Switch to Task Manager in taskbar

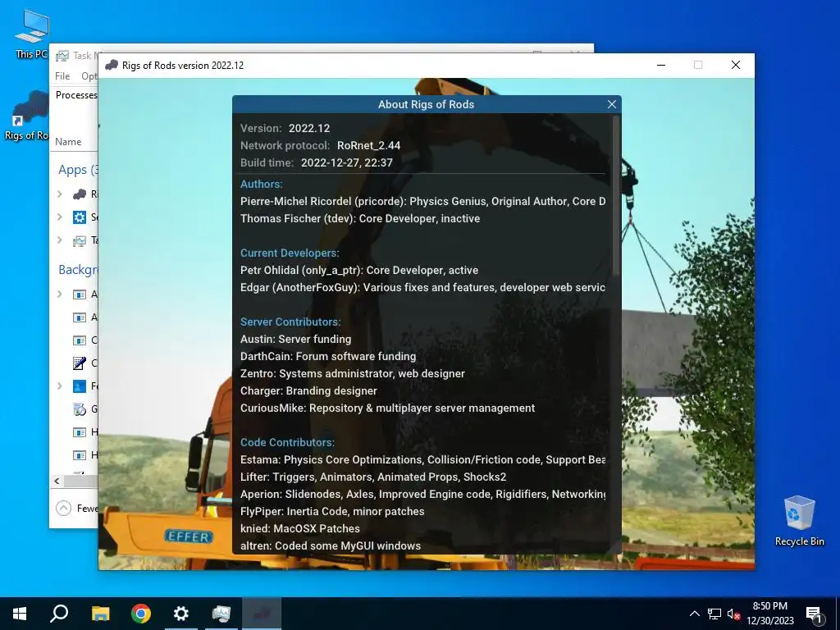221,614
